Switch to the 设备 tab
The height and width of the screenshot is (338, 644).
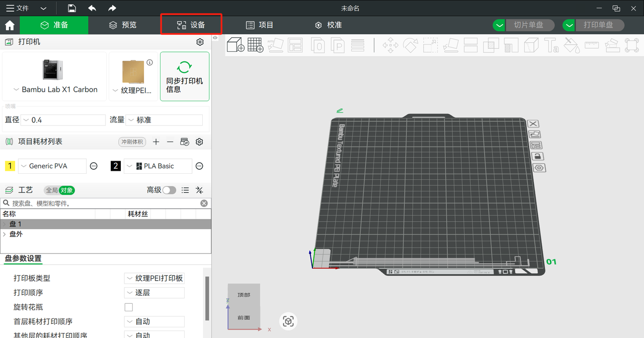pyautogui.click(x=191, y=25)
